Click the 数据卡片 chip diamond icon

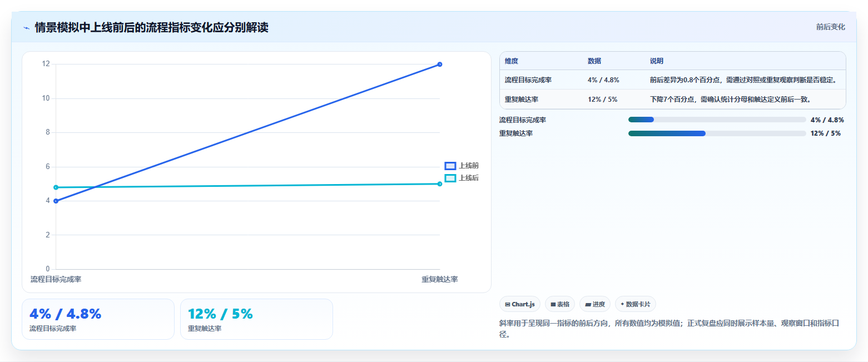pyautogui.click(x=622, y=304)
